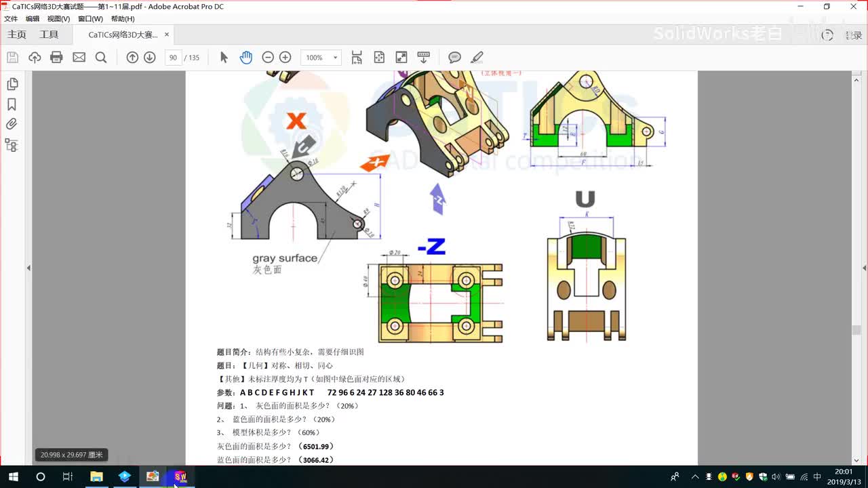
Task: Choose the Selection arrow tool
Action: (x=224, y=58)
